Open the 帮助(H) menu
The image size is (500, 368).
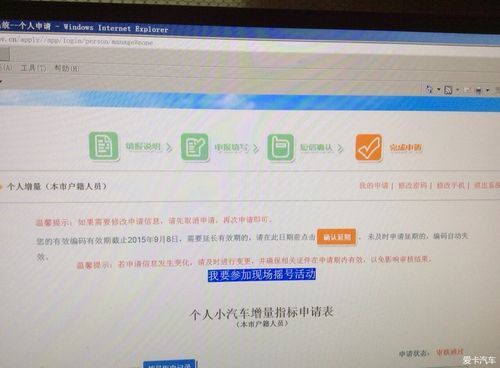tap(67, 68)
